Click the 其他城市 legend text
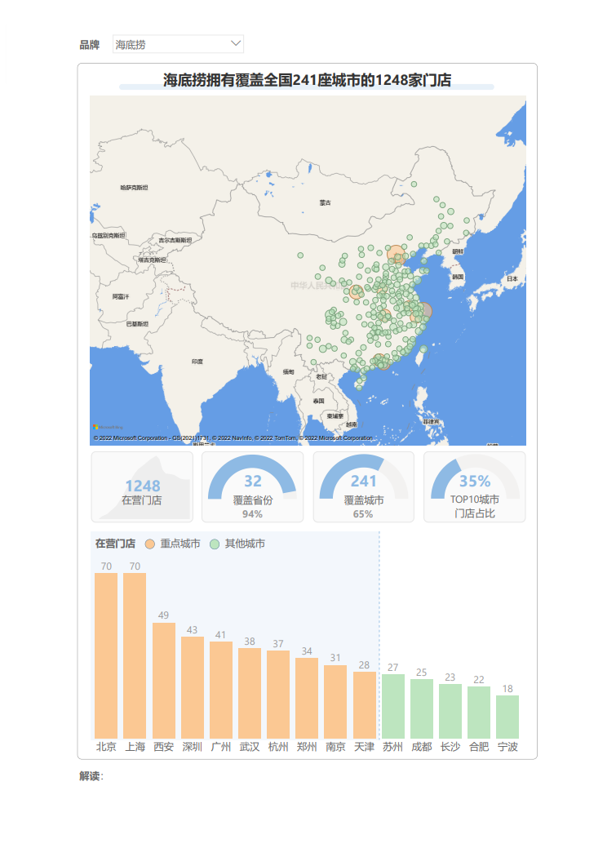The height and width of the screenshot is (866, 616). [x=245, y=544]
